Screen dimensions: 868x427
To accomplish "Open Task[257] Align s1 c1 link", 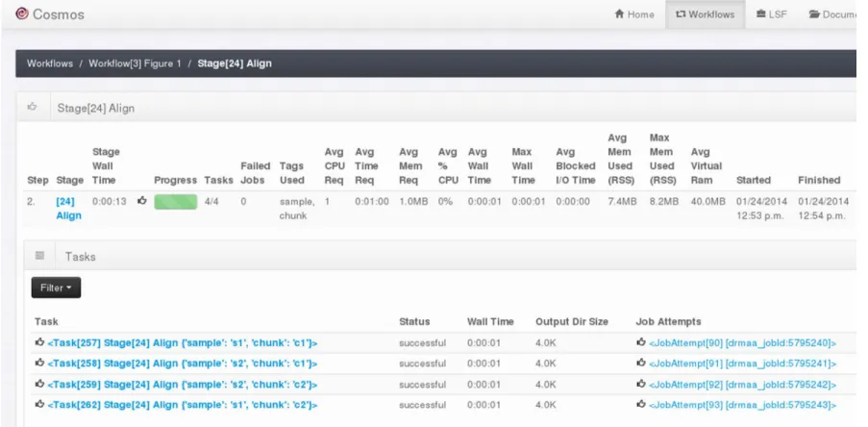I will pyautogui.click(x=182, y=342).
